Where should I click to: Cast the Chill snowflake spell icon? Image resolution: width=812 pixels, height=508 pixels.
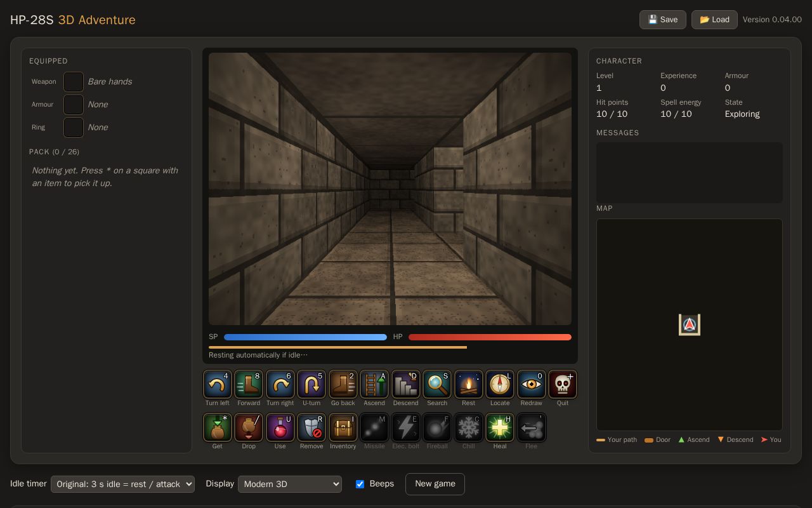click(468, 427)
